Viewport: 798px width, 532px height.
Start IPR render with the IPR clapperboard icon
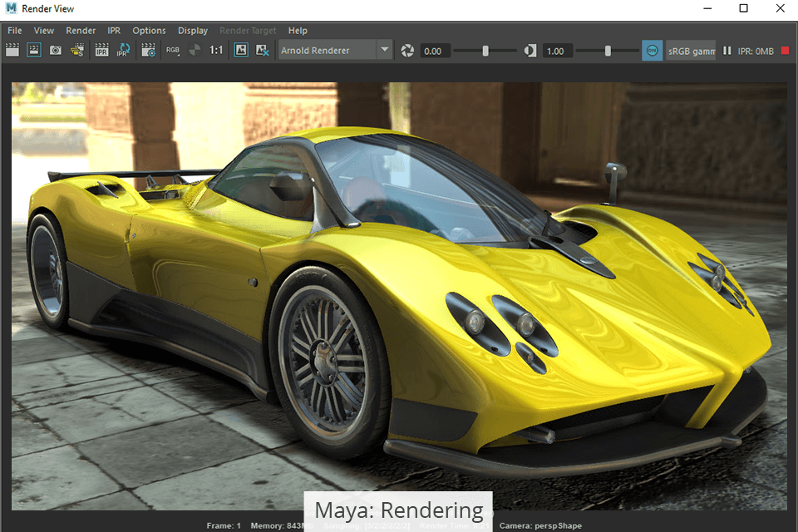(101, 51)
